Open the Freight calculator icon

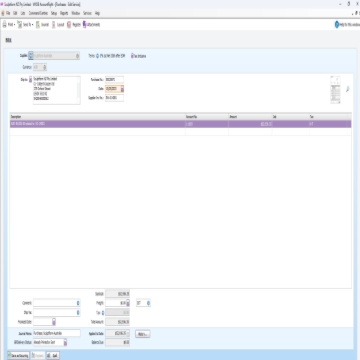coord(128,303)
